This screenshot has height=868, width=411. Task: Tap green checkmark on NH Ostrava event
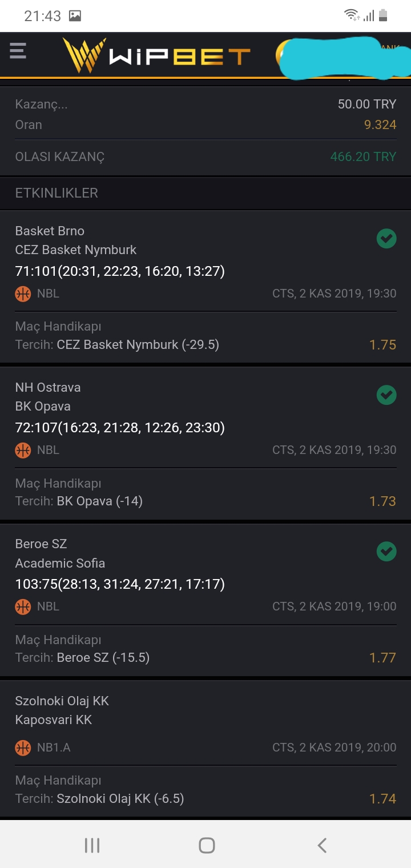[x=386, y=395]
